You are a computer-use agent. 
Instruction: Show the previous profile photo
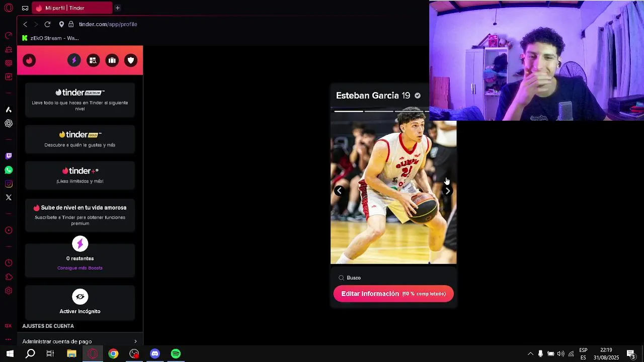point(339,191)
